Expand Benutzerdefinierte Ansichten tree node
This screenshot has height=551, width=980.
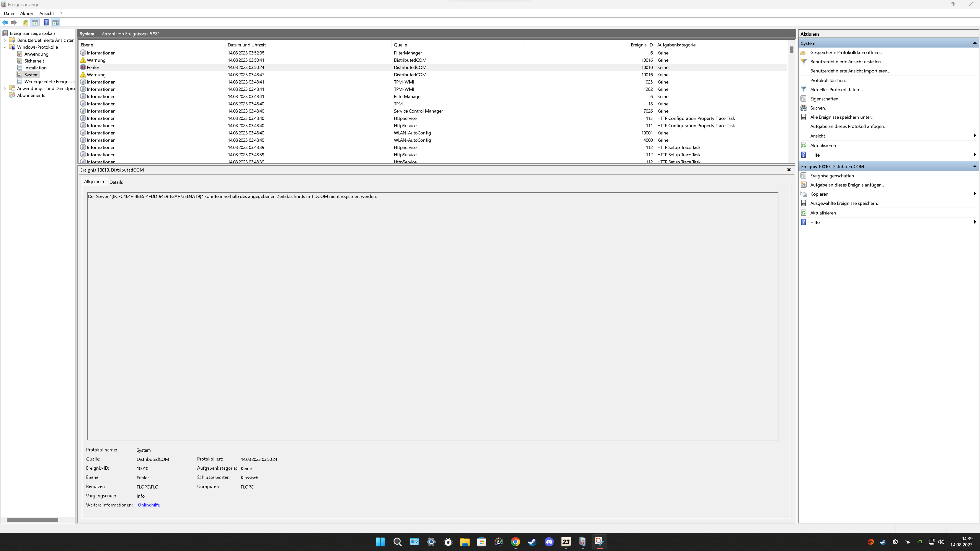(5, 40)
